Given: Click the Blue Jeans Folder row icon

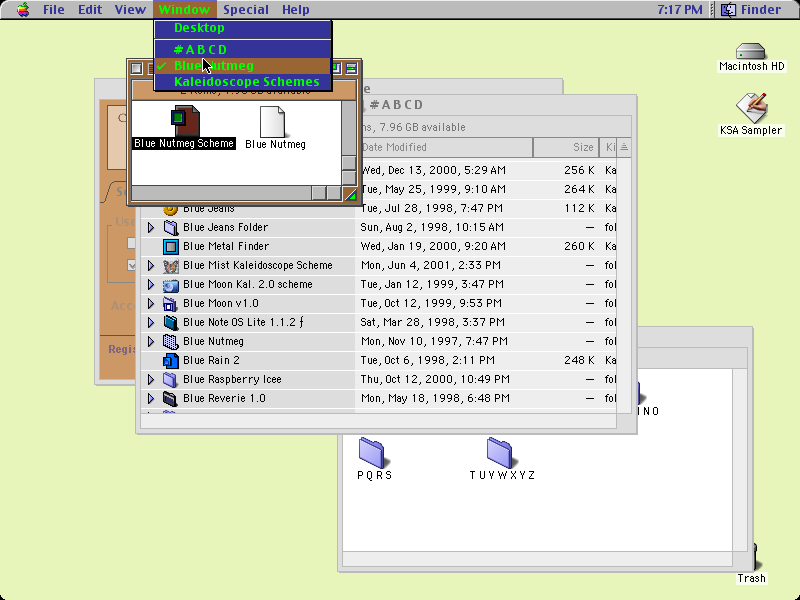Looking at the screenshot, I should coord(170,228).
